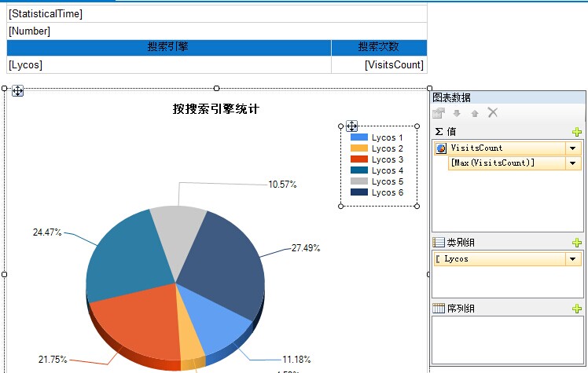Select the [Number] text box
The image size is (588, 373).
tap(217, 31)
